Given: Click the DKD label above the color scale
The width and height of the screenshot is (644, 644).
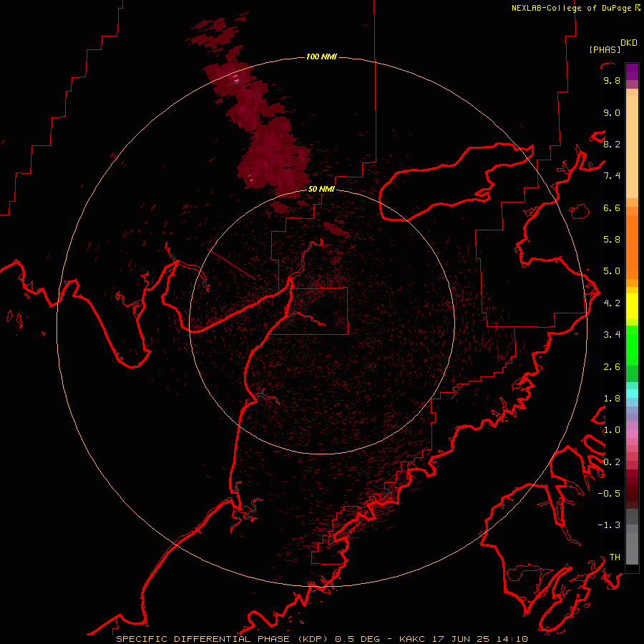Looking at the screenshot, I should pyautogui.click(x=629, y=43).
